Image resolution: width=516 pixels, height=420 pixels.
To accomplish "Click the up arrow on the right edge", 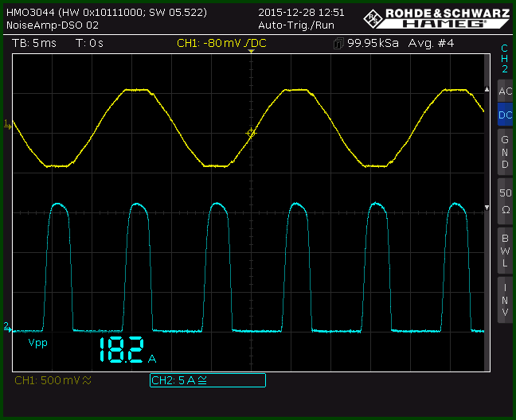I will (x=487, y=89).
